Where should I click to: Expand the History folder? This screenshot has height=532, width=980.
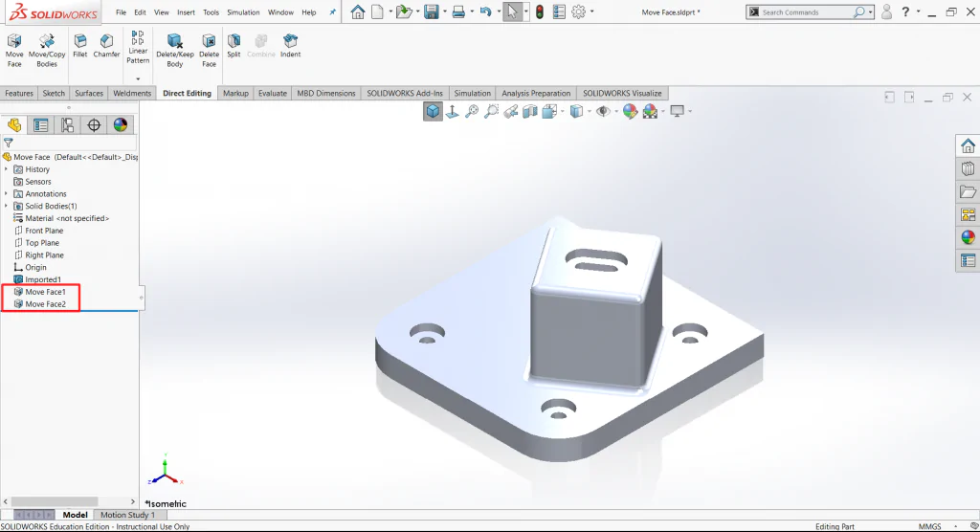pos(7,169)
